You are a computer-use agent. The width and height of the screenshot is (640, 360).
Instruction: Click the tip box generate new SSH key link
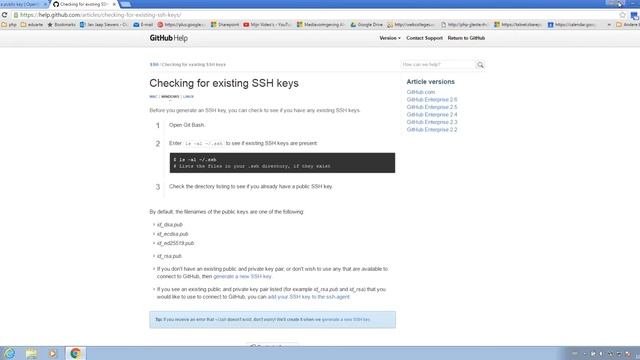click(x=346, y=319)
